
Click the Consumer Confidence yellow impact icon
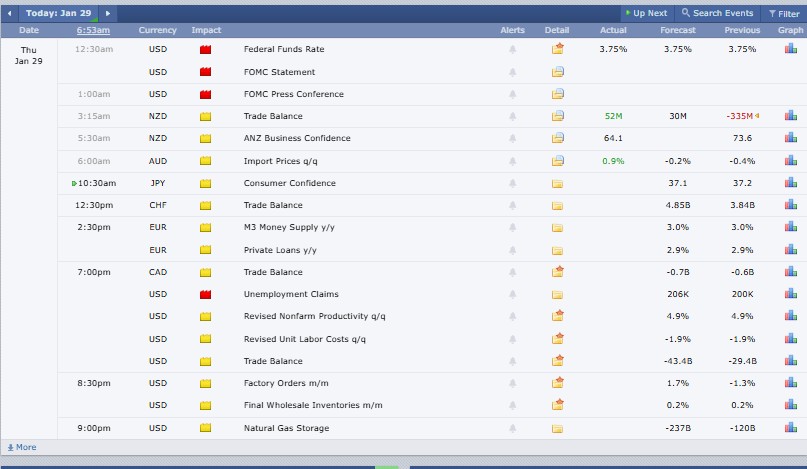[x=206, y=183]
